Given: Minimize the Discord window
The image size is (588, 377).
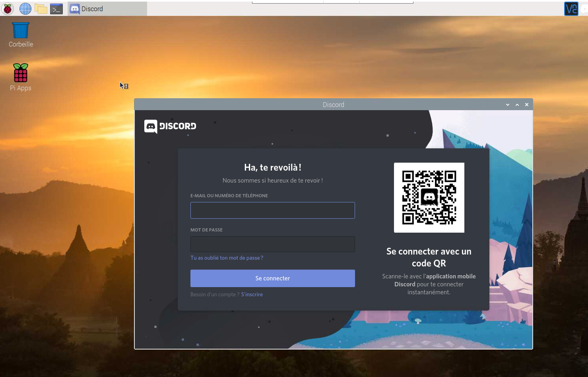Looking at the screenshot, I should (x=508, y=105).
